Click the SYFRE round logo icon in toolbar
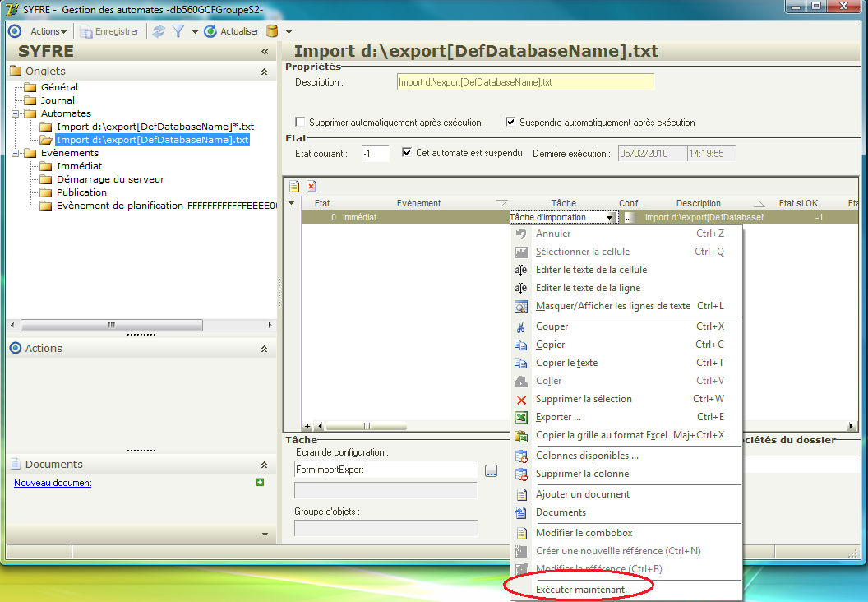The height and width of the screenshot is (602, 868). [x=15, y=31]
